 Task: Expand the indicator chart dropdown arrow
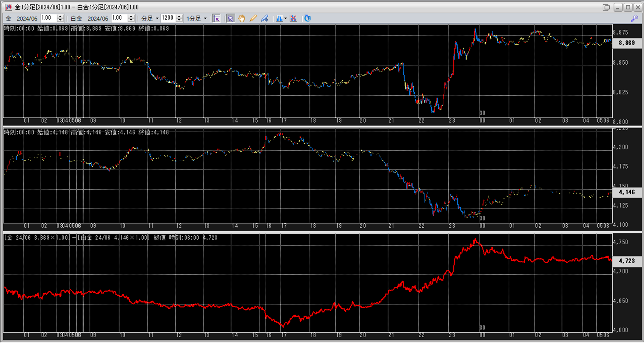coord(285,18)
